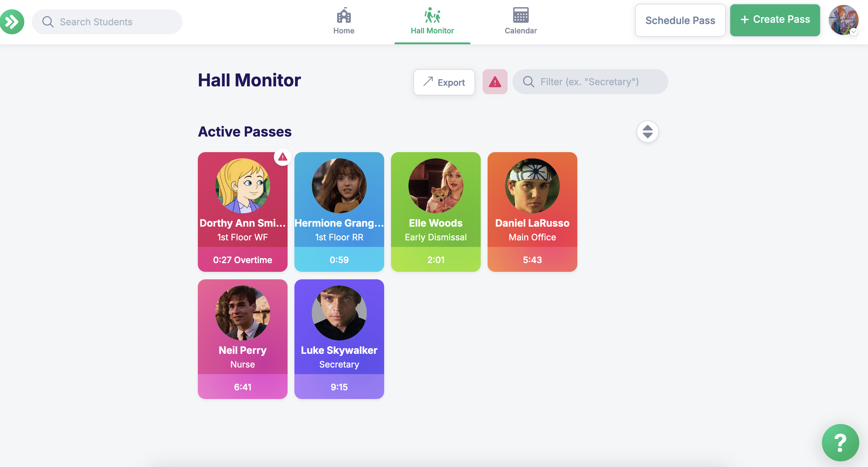Click Luke Skywalker's 9:15 timer bar
The image size is (868, 467).
coord(339,387)
